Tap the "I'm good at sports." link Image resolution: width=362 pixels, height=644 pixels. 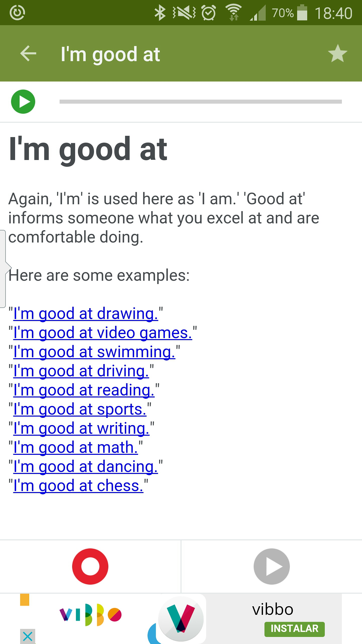tap(80, 410)
